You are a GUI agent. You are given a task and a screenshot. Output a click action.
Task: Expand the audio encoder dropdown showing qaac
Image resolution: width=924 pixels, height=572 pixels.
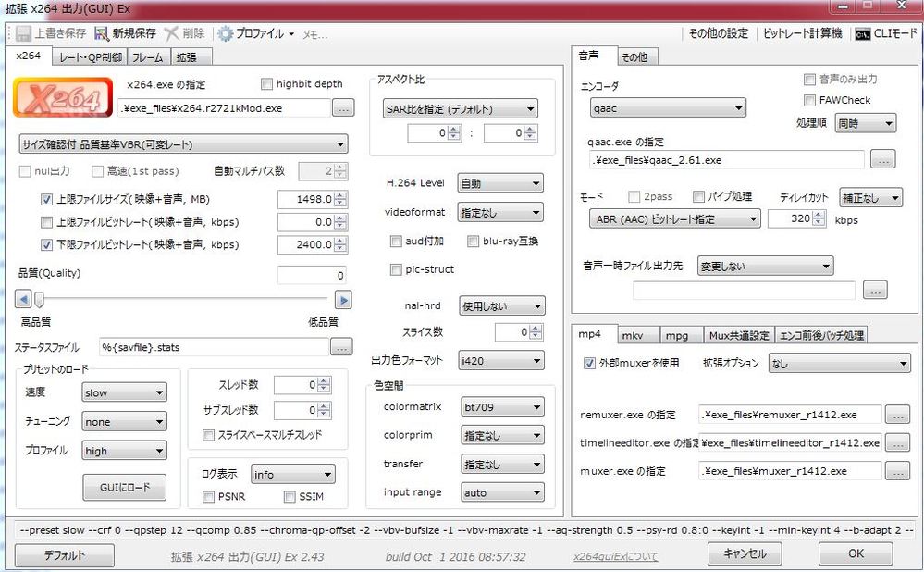click(667, 108)
